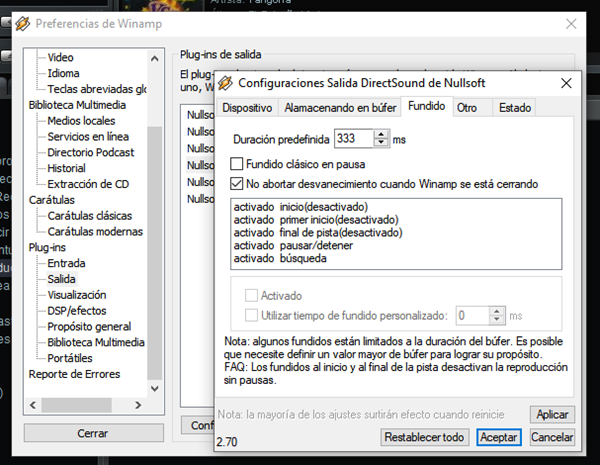
Task: Decrease Duración predefinida with down arrow
Action: click(381, 143)
